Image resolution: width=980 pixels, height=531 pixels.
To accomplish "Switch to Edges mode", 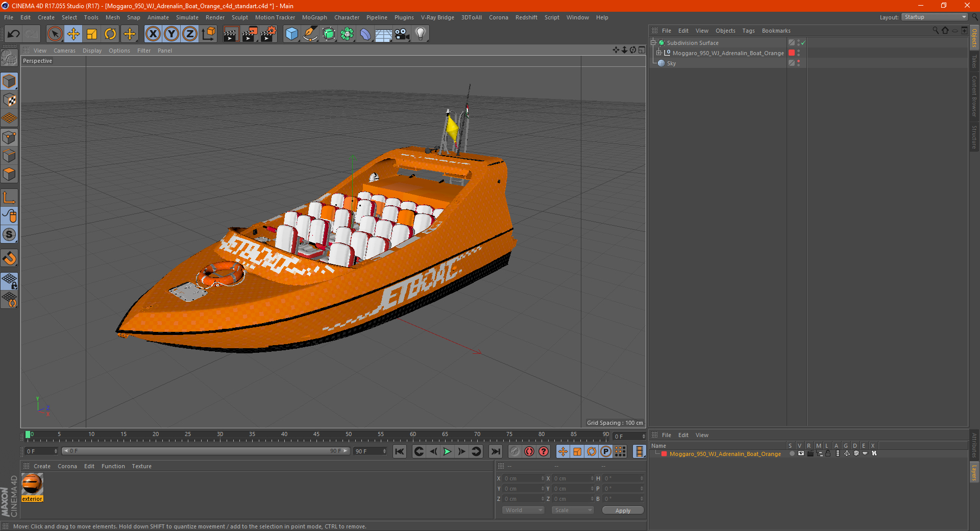I will [x=9, y=156].
